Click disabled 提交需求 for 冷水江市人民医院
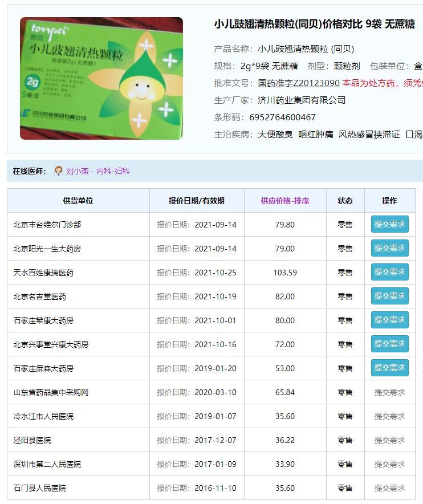The width and height of the screenshot is (423, 504). click(389, 416)
